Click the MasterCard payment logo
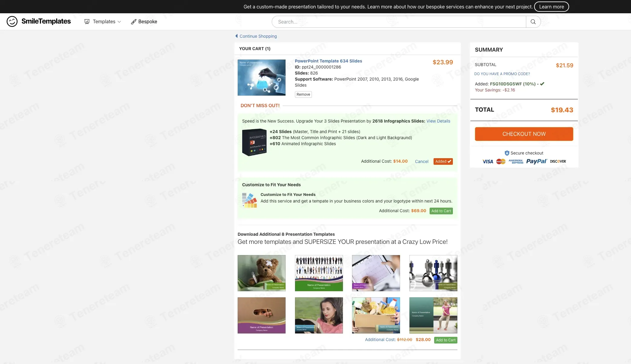Viewport: 631px width, 364px height. [501, 161]
